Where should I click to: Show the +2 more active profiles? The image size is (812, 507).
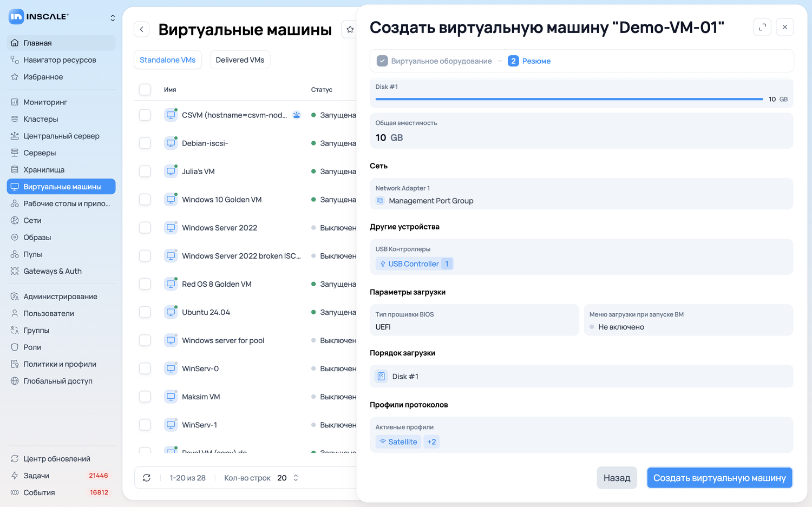coord(431,442)
